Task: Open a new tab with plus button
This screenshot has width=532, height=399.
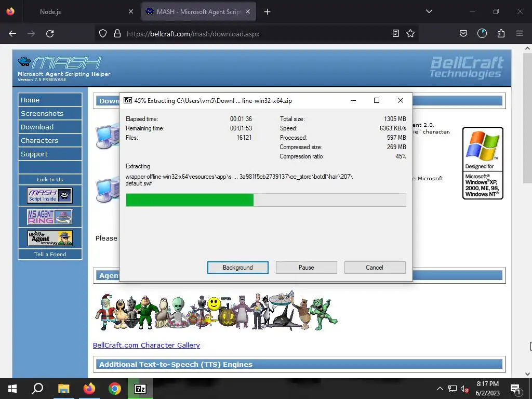Action: pos(268,12)
